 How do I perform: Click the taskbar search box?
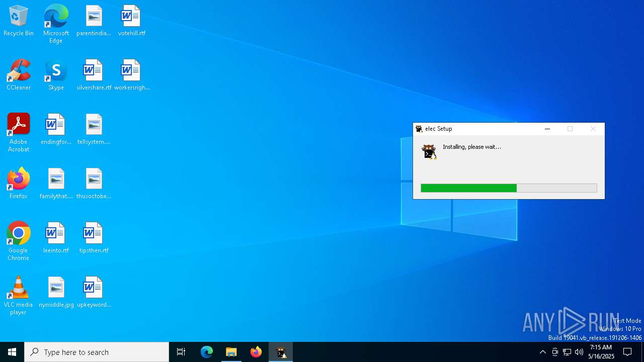point(97,352)
